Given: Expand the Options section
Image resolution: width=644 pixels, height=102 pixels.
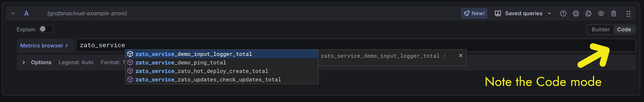Looking at the screenshot, I should [x=24, y=62].
